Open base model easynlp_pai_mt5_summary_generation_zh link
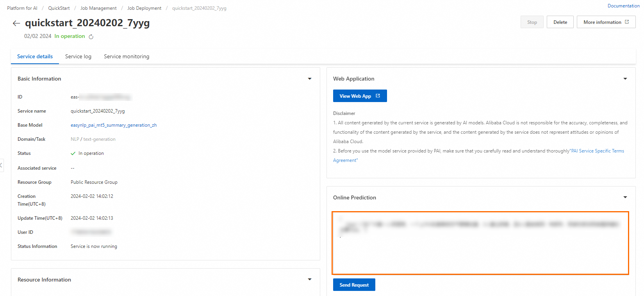Viewport: 644px width, 296px height. [114, 125]
